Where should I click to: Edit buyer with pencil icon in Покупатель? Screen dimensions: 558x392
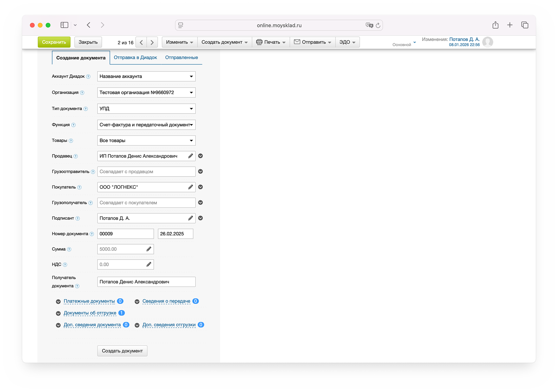coord(191,187)
